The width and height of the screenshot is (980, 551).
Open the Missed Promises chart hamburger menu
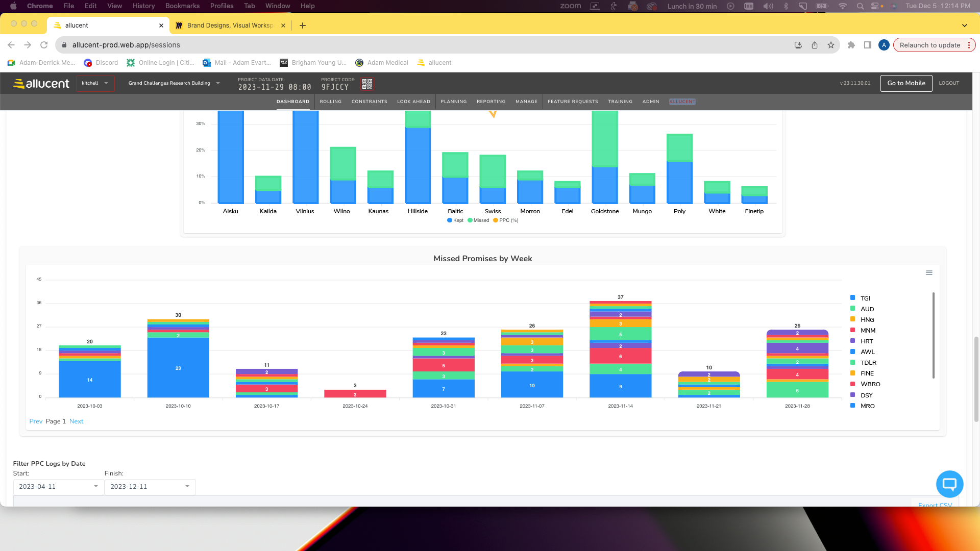pyautogui.click(x=929, y=273)
